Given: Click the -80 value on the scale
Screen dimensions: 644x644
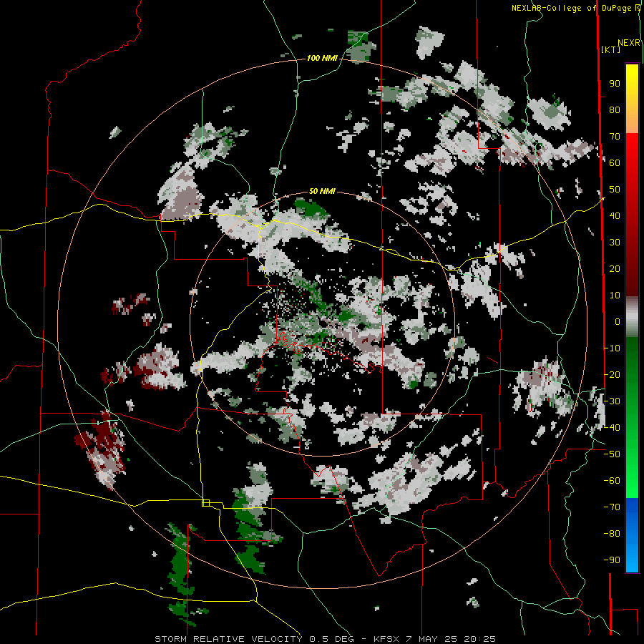Looking at the screenshot, I should pos(612,534).
